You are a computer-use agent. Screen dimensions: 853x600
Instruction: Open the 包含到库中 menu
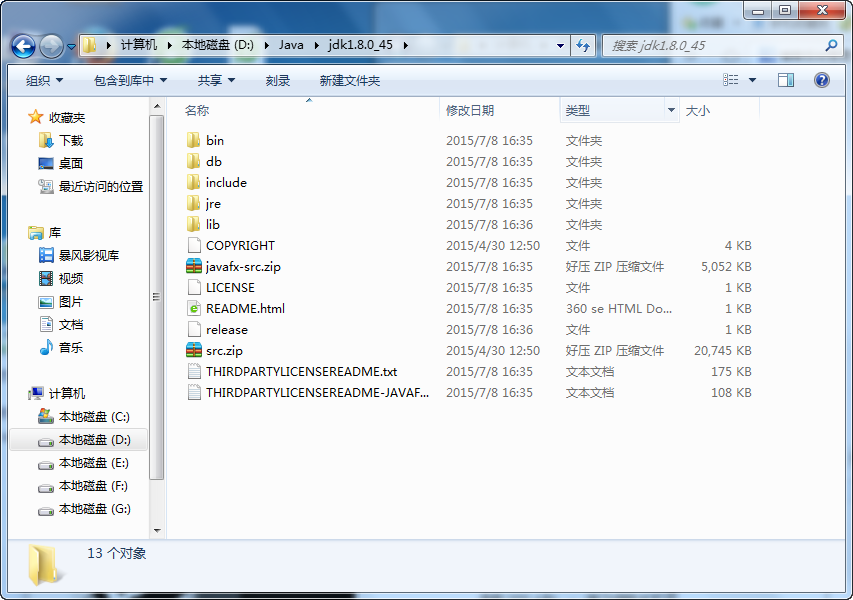coord(130,81)
